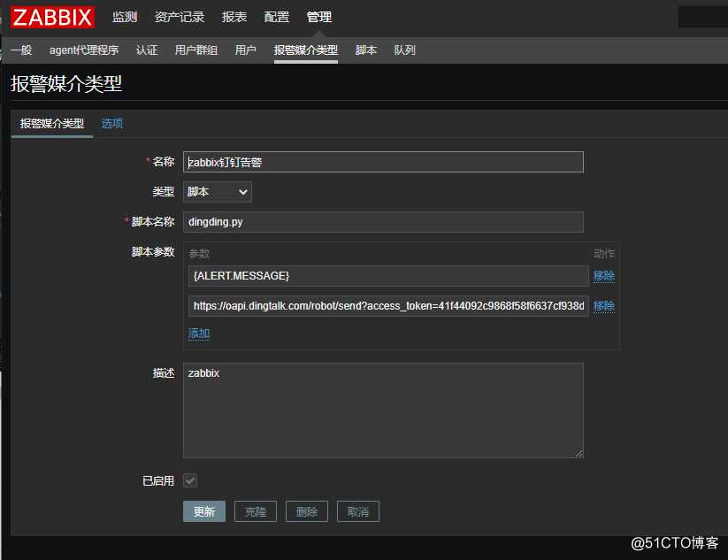Viewport: 728px width, 560px height.
Task: Click the {ALERT.MESSAGE} parameter field
Action: [x=388, y=276]
